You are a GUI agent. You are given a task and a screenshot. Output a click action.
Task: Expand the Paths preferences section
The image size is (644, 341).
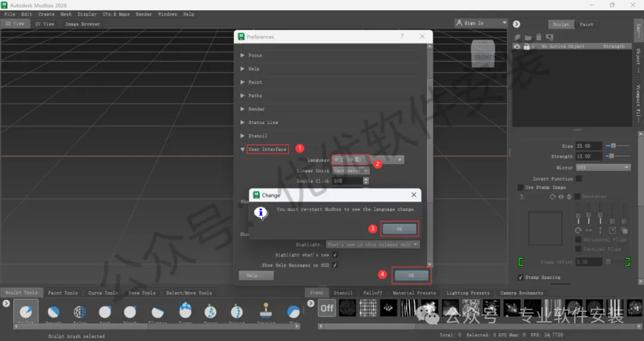pos(242,95)
